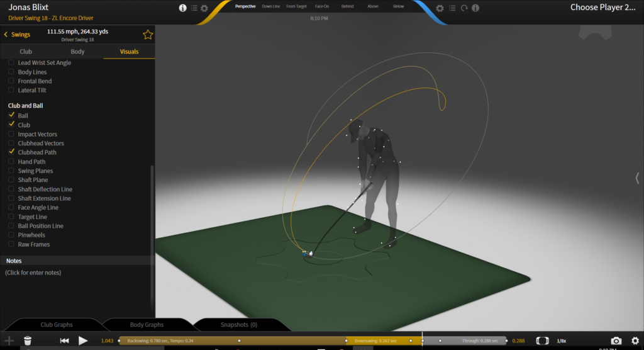Enable Shaft Extension Line checkbox

[x=11, y=198]
